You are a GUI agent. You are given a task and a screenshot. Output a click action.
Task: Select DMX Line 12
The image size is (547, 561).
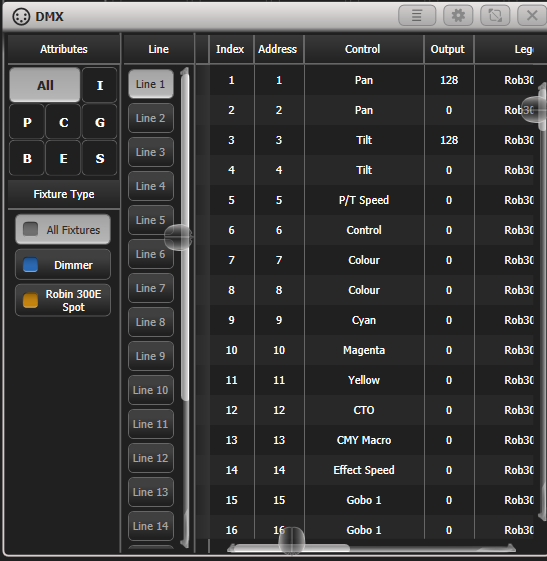(x=151, y=458)
